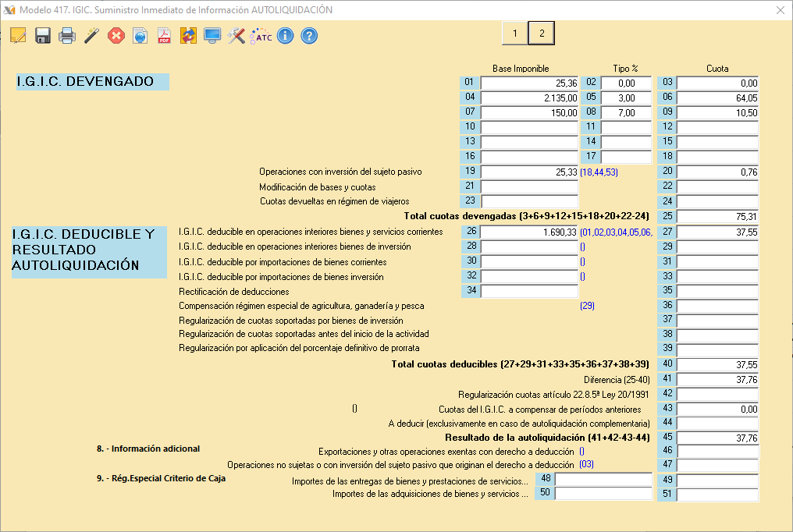This screenshot has height=532, width=793.
Task: Click field 48 for entregas de bienes
Action: (604, 479)
